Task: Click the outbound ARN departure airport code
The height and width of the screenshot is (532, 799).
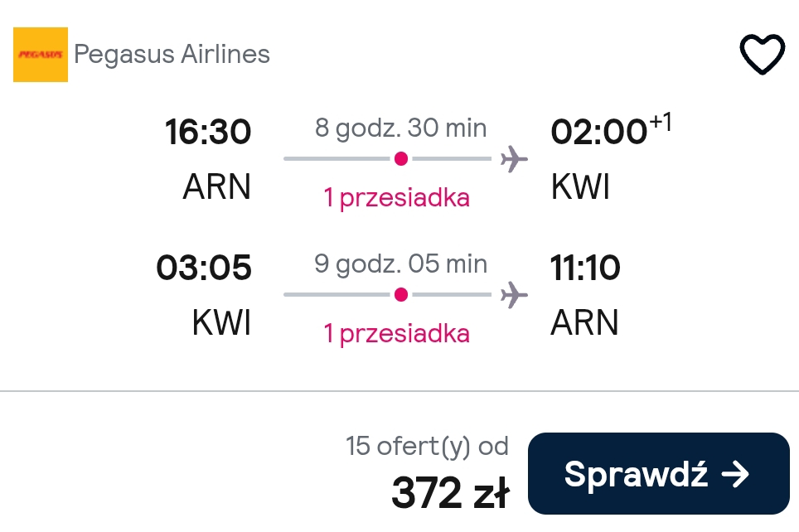Action: 216,186
